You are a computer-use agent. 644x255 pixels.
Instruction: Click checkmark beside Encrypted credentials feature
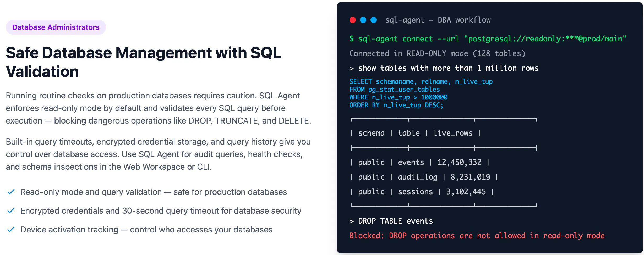click(x=11, y=211)
